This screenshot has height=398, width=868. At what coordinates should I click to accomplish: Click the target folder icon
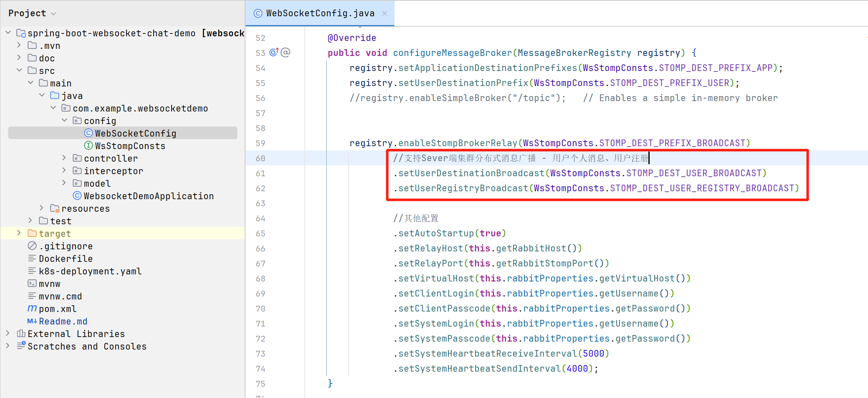(x=32, y=233)
